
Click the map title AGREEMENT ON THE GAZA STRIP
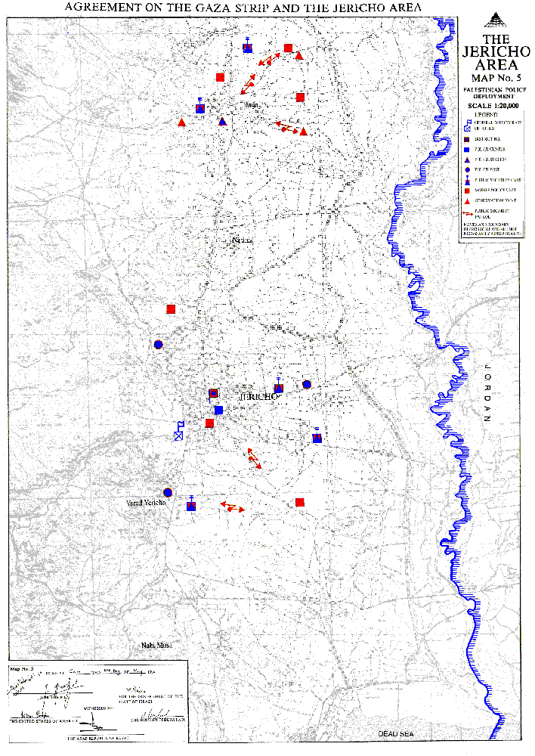tap(243, 7)
